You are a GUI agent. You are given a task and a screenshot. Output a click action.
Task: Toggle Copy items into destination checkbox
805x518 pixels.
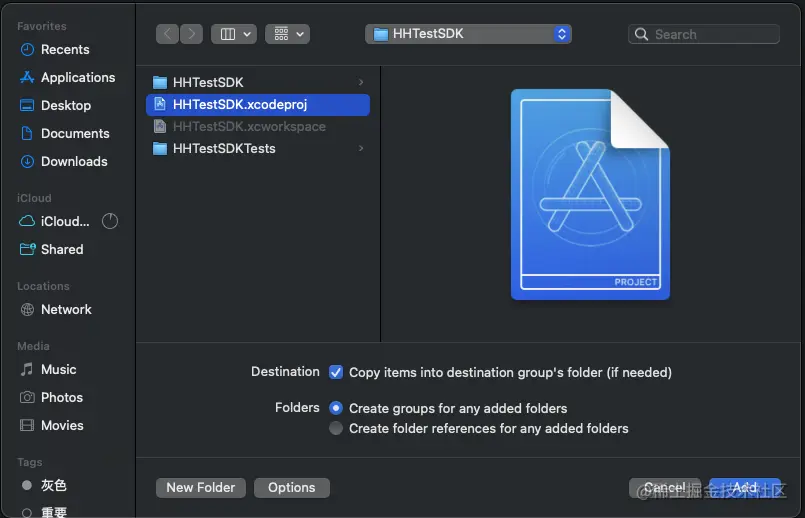pos(336,372)
